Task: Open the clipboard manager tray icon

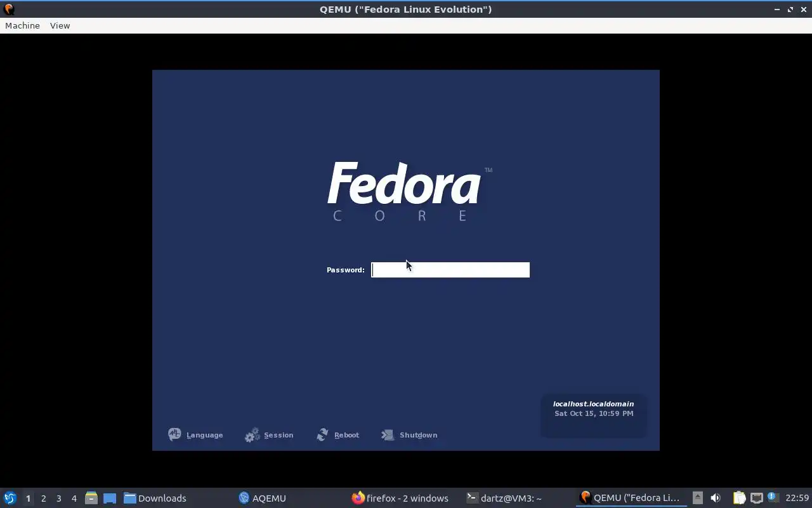Action: (739, 498)
